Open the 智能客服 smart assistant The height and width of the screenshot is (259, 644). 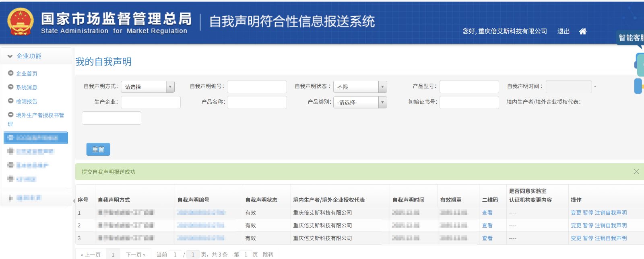point(630,38)
